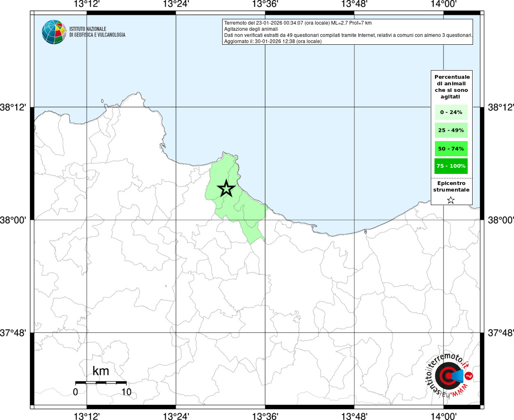Click the INGV globe logo
Viewport: 514px width, 420px height.
[x=54, y=32]
